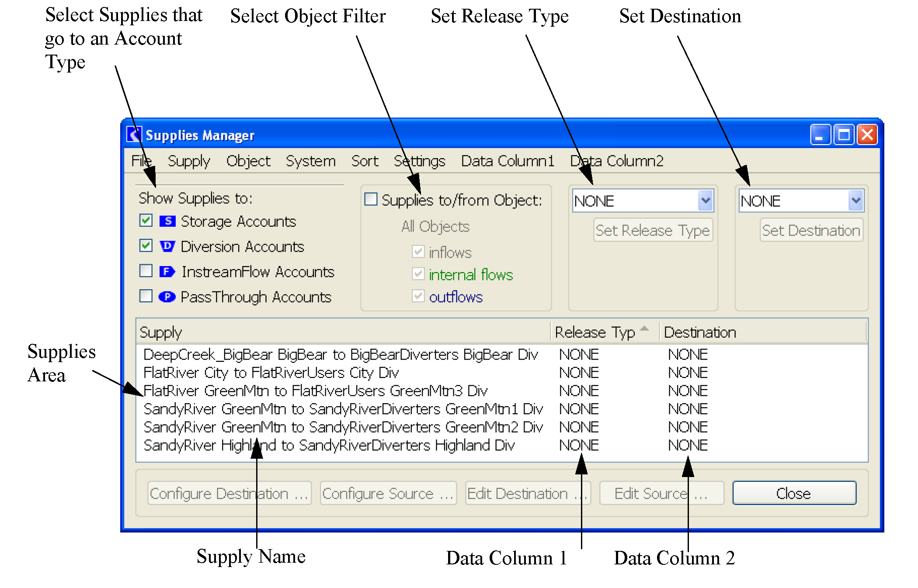918x588 pixels.
Task: Open the Sort menu
Action: click(x=365, y=161)
